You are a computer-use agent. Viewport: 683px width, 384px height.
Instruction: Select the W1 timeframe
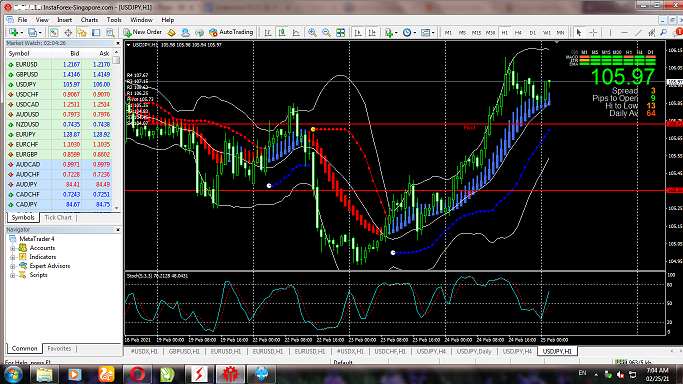coord(547,33)
